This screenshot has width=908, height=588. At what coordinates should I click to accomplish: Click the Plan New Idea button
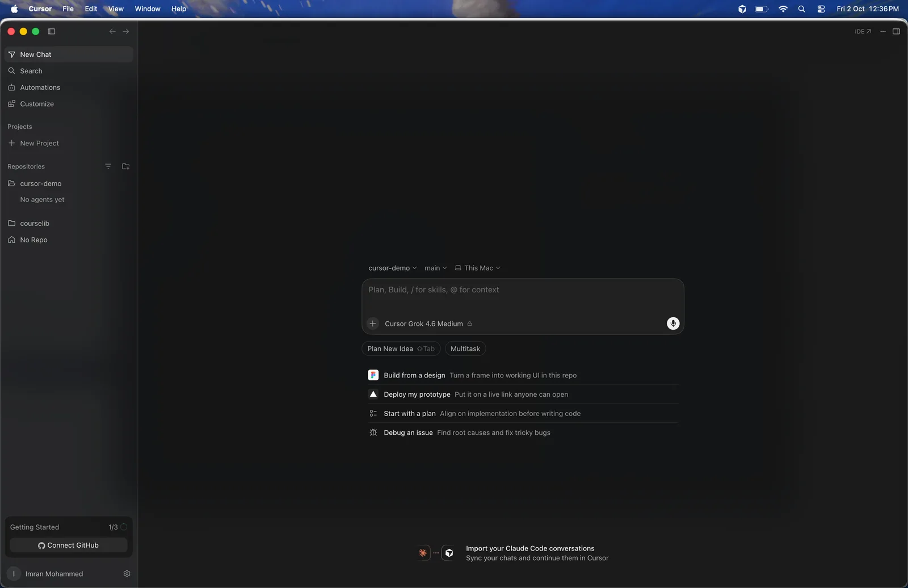coord(401,348)
